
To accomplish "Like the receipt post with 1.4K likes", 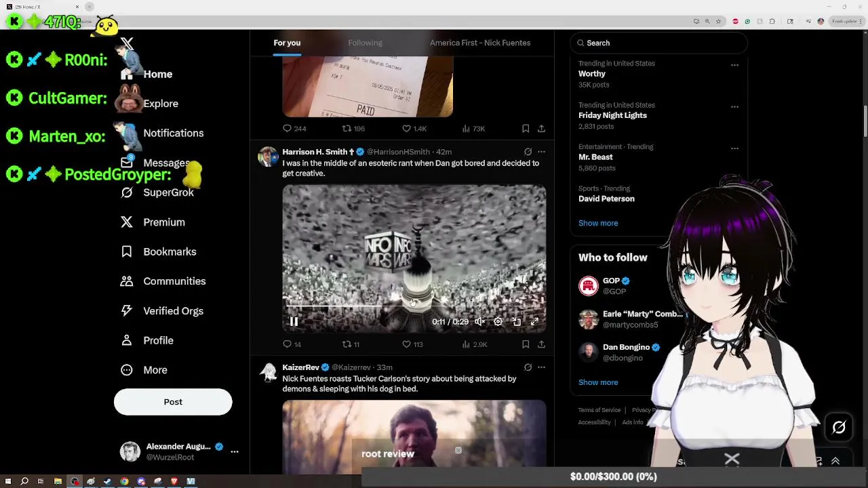I will click(x=414, y=129).
